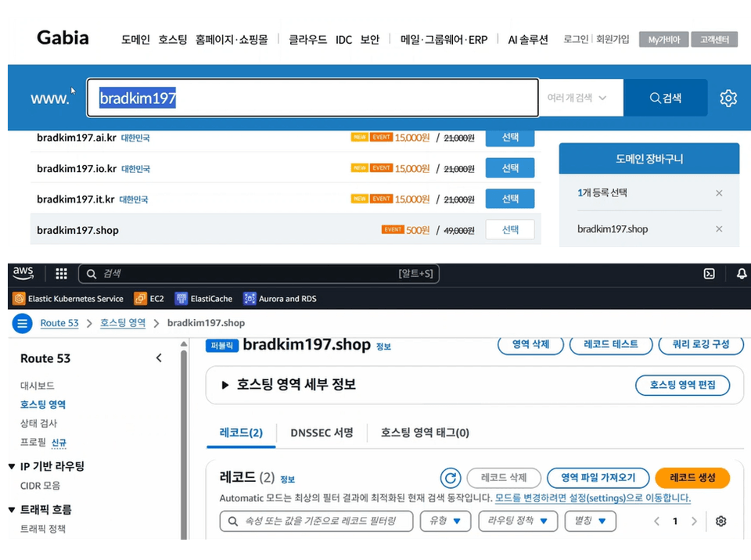Viewport: 751px width, 560px height.
Task: Open the 메일·그룹웨어·ERP menu
Action: [x=444, y=40]
